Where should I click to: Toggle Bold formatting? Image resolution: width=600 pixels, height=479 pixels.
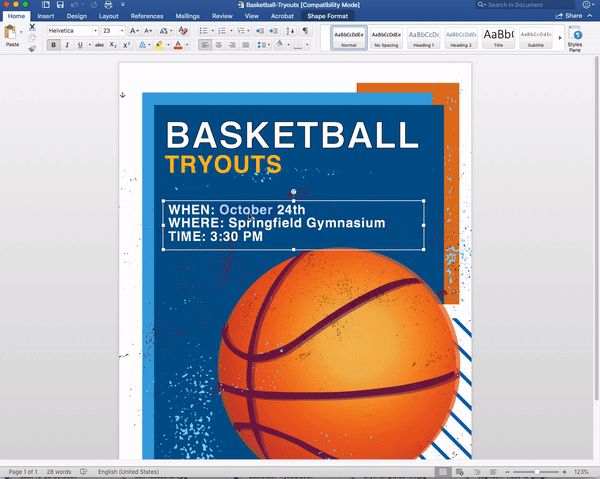54,45
